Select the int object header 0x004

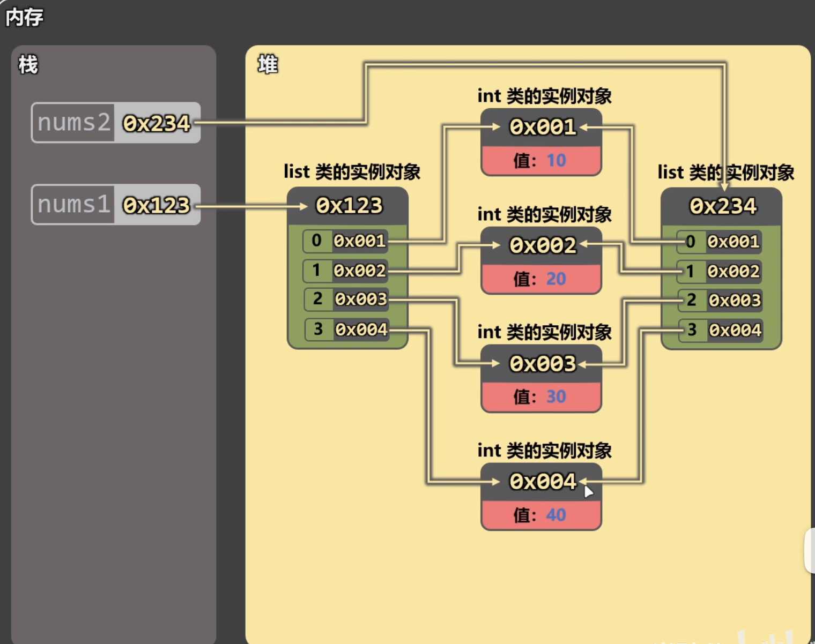coord(542,482)
